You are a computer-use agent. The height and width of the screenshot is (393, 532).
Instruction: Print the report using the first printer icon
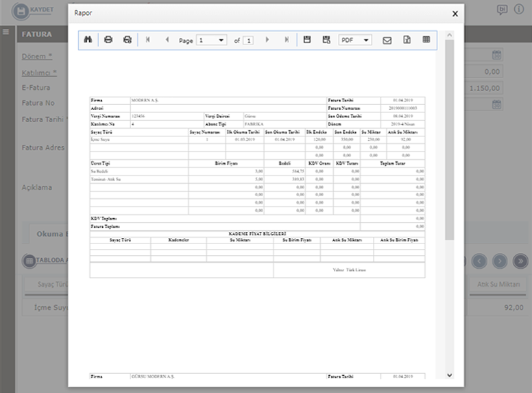click(108, 40)
